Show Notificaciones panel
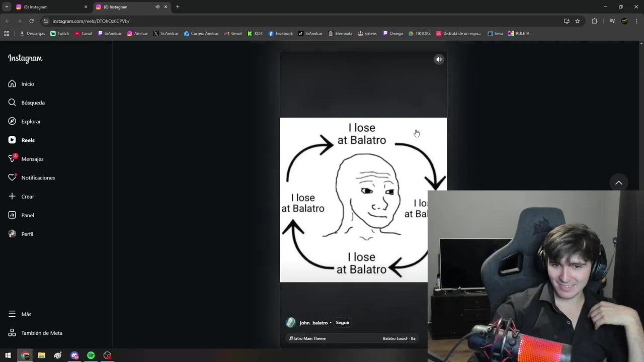644x362 pixels. [31, 178]
